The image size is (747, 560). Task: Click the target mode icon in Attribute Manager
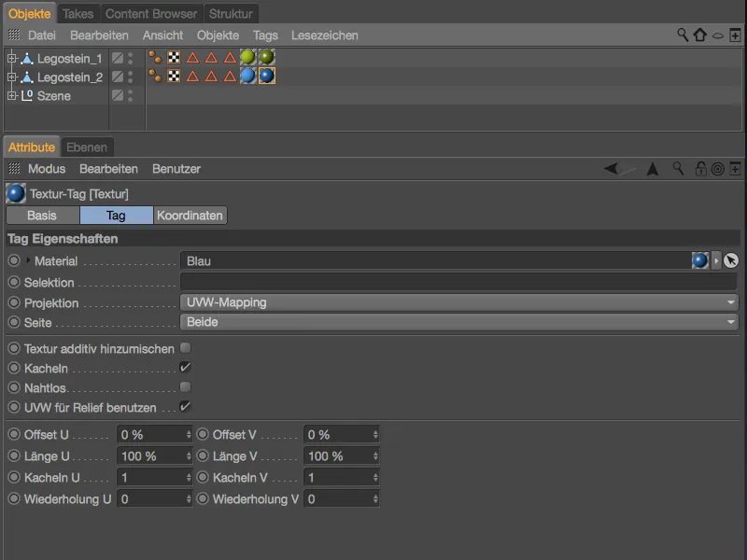[717, 169]
